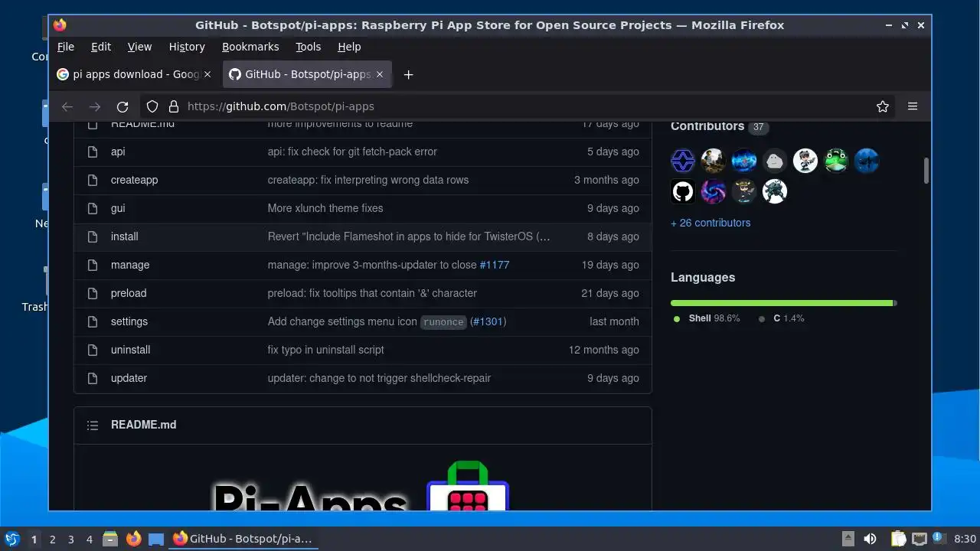Open the network status tray icon
Viewport: 980px width, 551px height.
click(x=920, y=539)
